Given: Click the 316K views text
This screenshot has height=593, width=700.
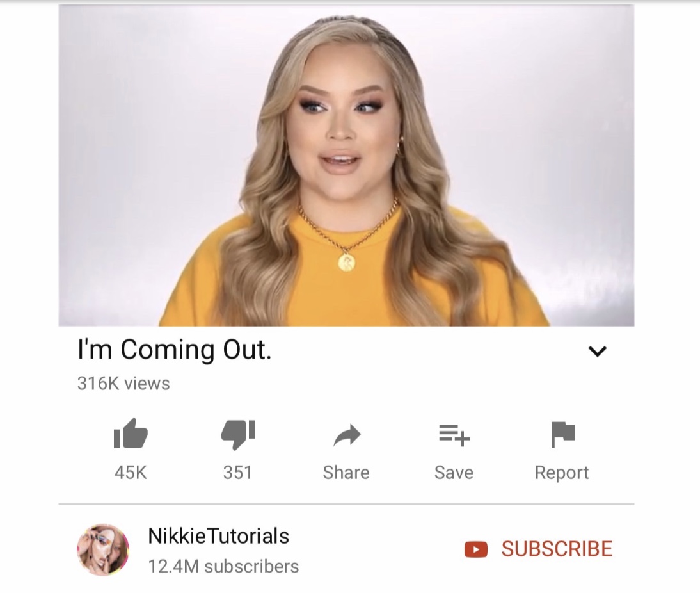Looking at the screenshot, I should (x=123, y=384).
